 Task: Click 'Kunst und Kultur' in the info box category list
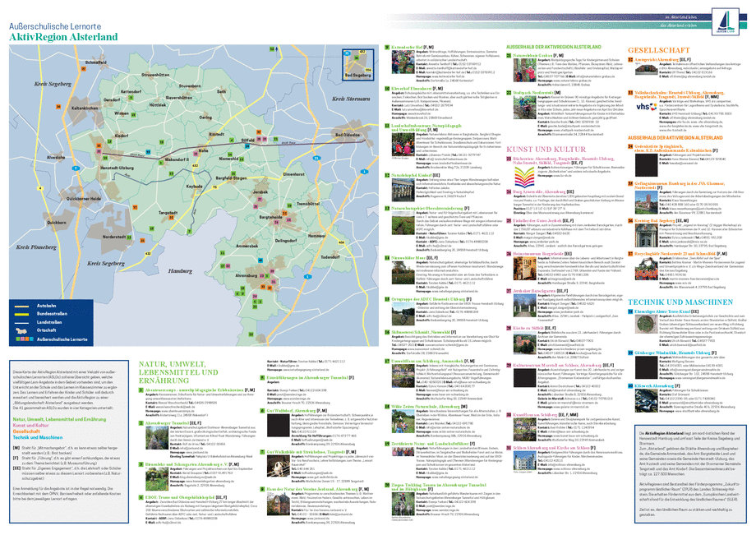[31, 426]
